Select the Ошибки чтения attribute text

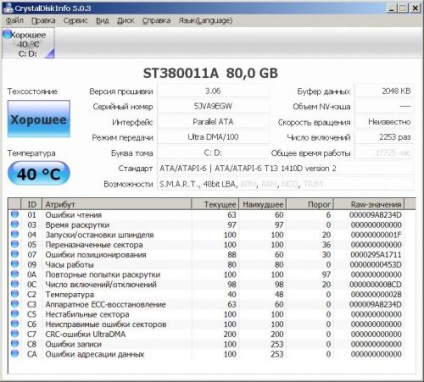[x=73, y=215]
